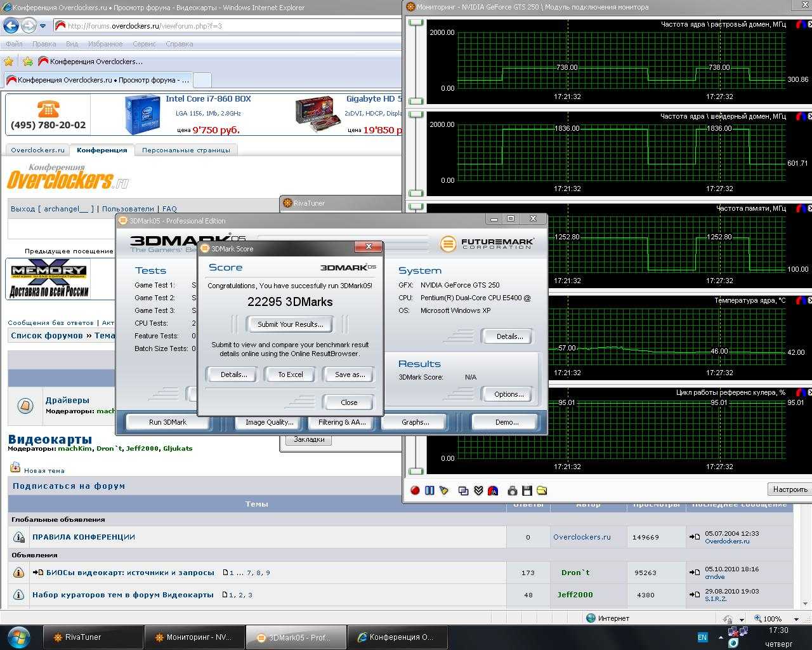Image resolution: width=812 pixels, height=650 pixels.
Task: Expand hidden tray icons arrow
Action: coord(721,637)
